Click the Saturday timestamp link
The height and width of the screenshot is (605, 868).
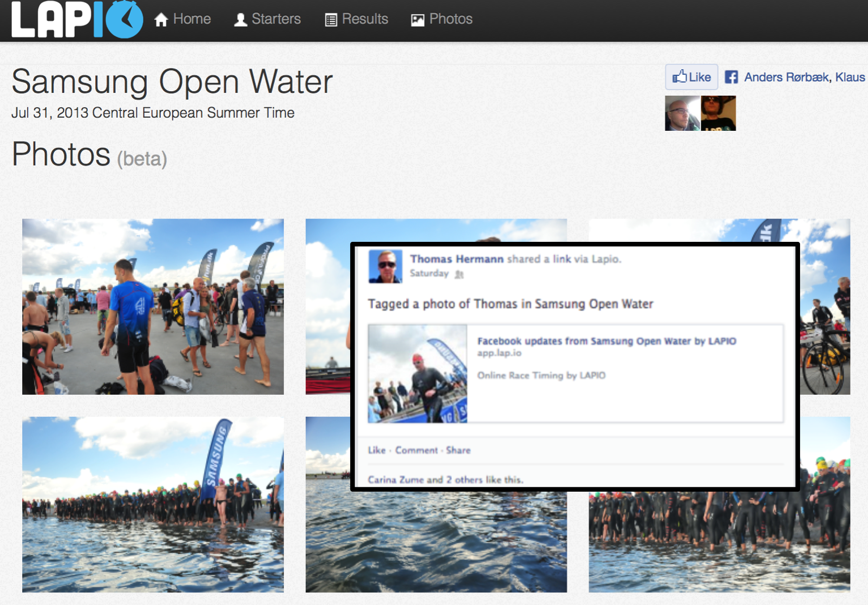pos(429,274)
